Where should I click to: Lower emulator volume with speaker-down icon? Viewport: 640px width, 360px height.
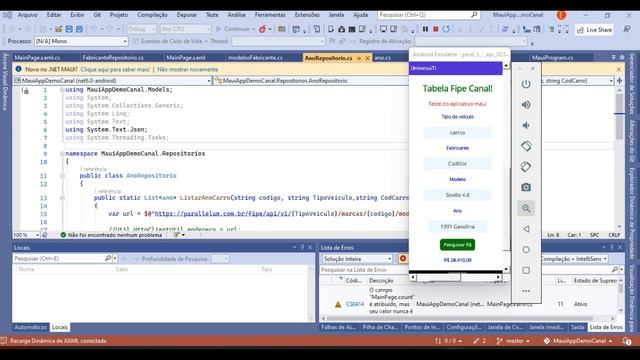(x=526, y=125)
